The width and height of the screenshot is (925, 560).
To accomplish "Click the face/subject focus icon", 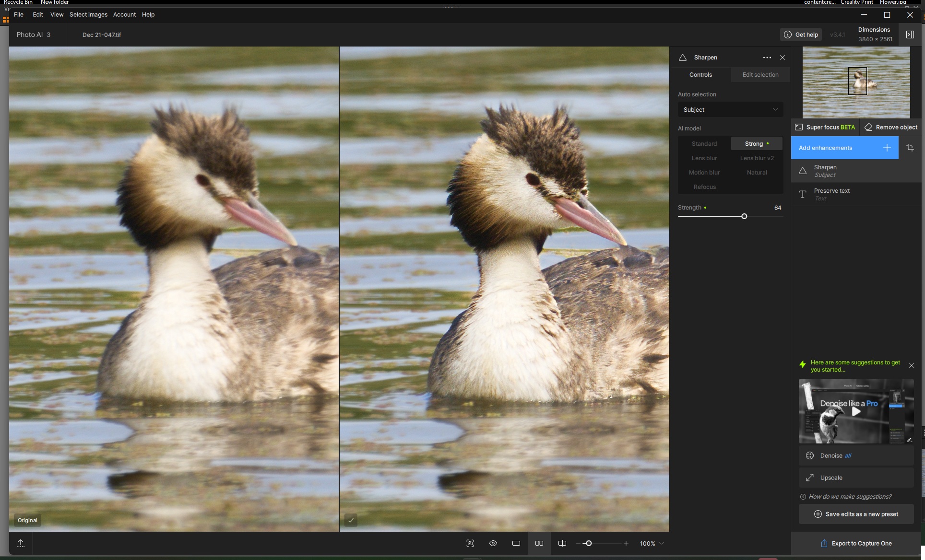I will [470, 543].
